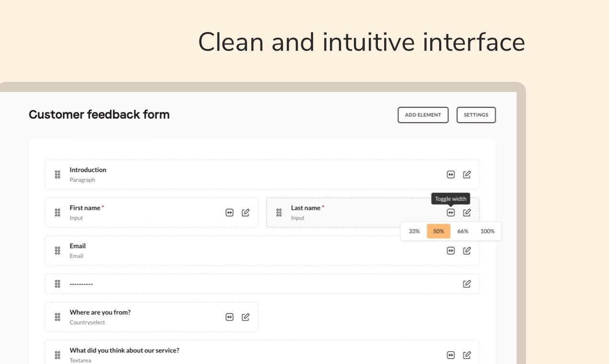This screenshot has height=364, width=609.
Task: Select the 33% width option
Action: point(414,231)
